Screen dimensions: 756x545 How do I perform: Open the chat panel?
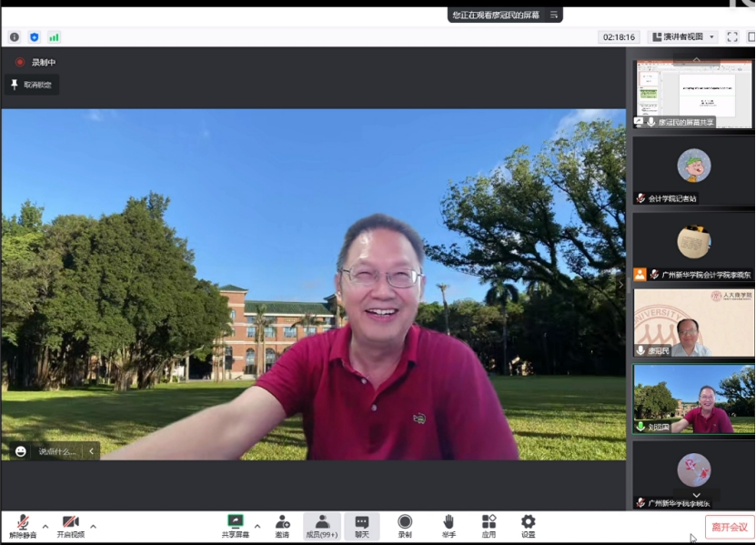[361, 522]
